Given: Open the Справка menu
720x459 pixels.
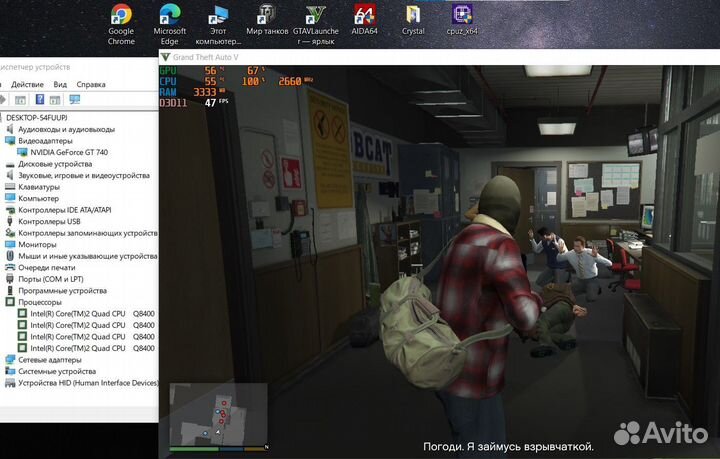Looking at the screenshot, I should pos(91,85).
